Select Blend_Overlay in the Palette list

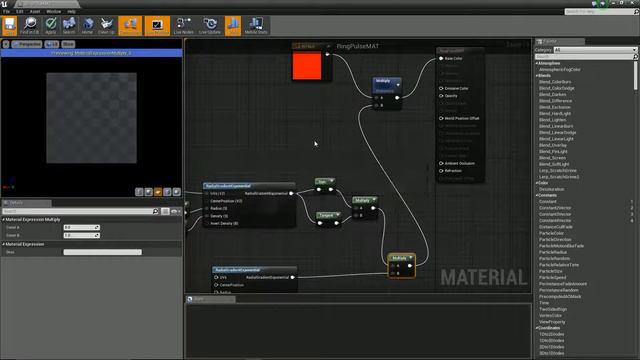pos(553,145)
